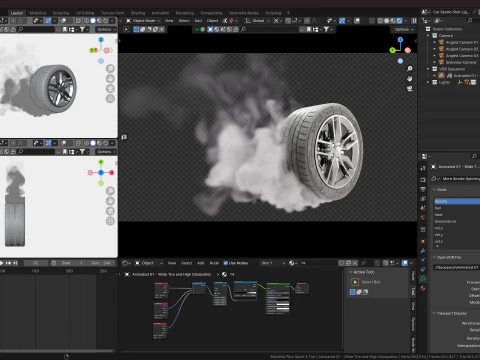This screenshot has width=480, height=360.
Task: Switch to the Shading workspace tab
Action: 138,13
